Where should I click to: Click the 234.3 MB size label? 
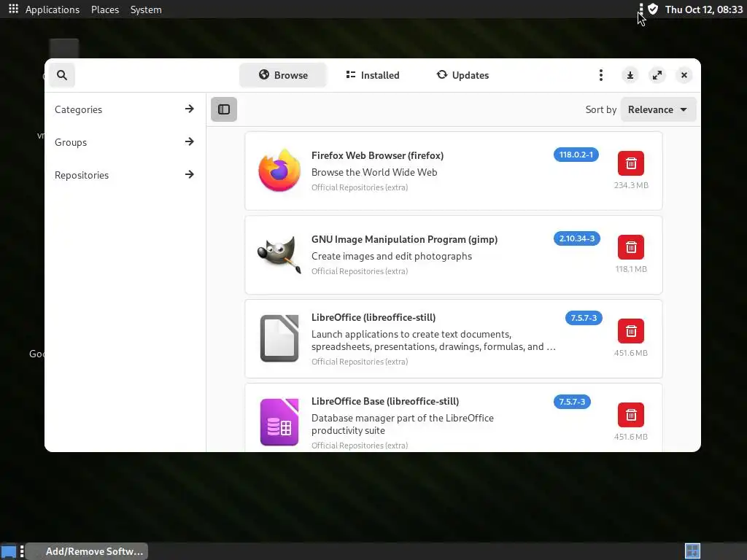tap(631, 185)
